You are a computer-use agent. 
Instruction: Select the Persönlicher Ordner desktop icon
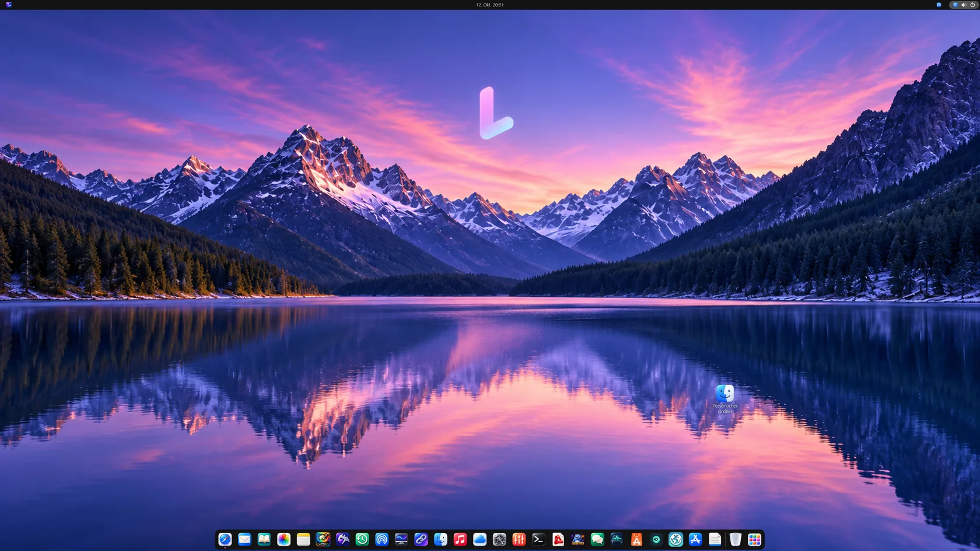(725, 399)
